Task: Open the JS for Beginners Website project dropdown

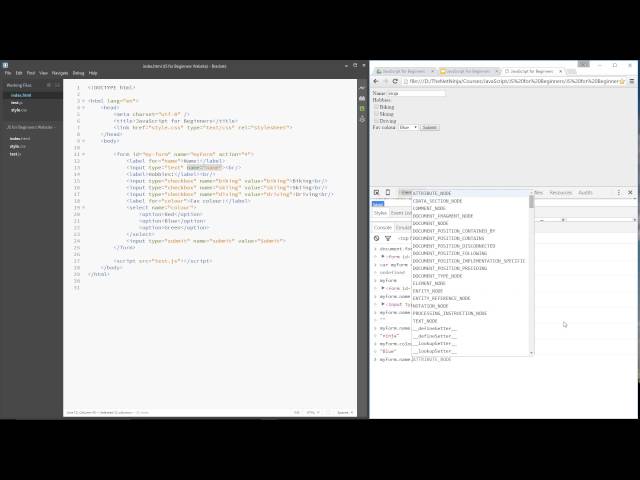Action: click(x=31, y=127)
